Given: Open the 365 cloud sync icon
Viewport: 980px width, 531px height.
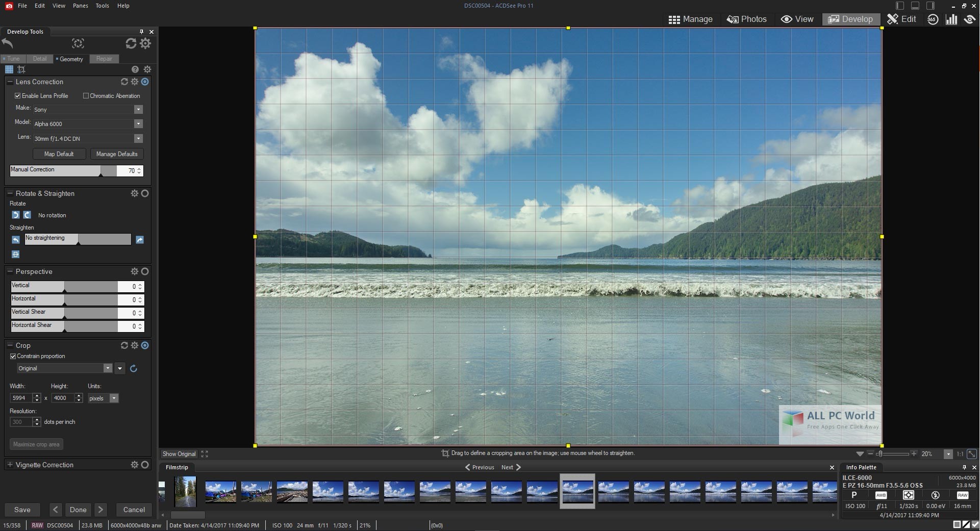Looking at the screenshot, I should 934,19.
